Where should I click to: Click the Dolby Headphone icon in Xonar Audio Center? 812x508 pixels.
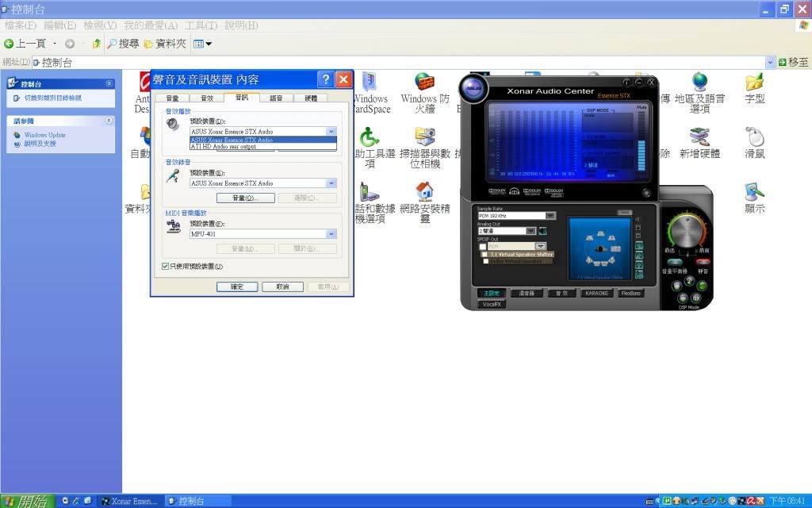[x=514, y=191]
